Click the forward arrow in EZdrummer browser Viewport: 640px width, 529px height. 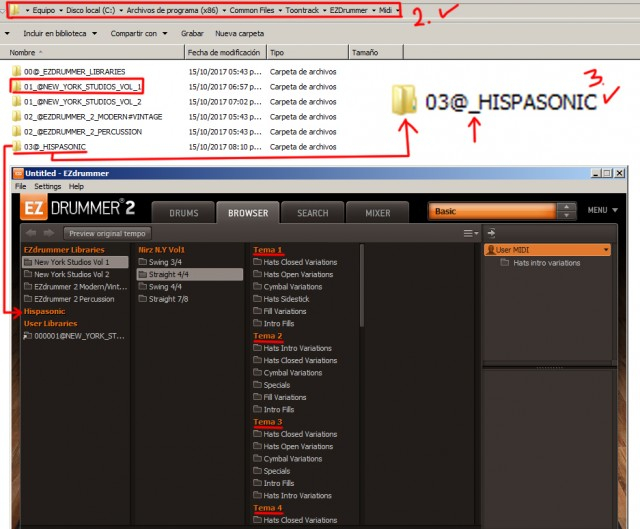[x=47, y=233]
